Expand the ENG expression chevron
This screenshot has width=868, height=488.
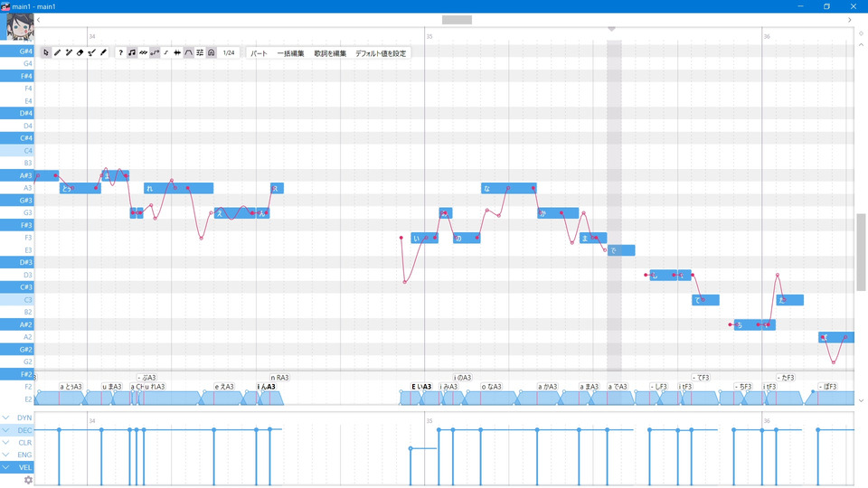tap(5, 455)
